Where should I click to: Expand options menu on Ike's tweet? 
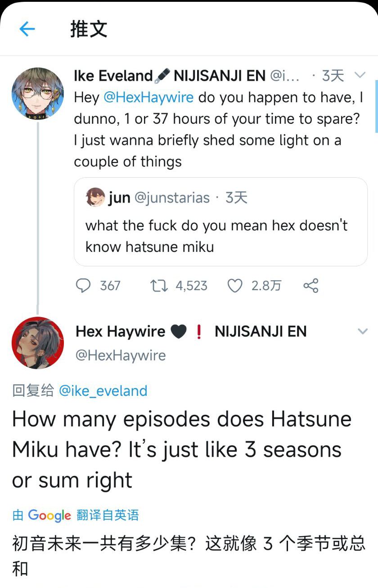point(360,75)
